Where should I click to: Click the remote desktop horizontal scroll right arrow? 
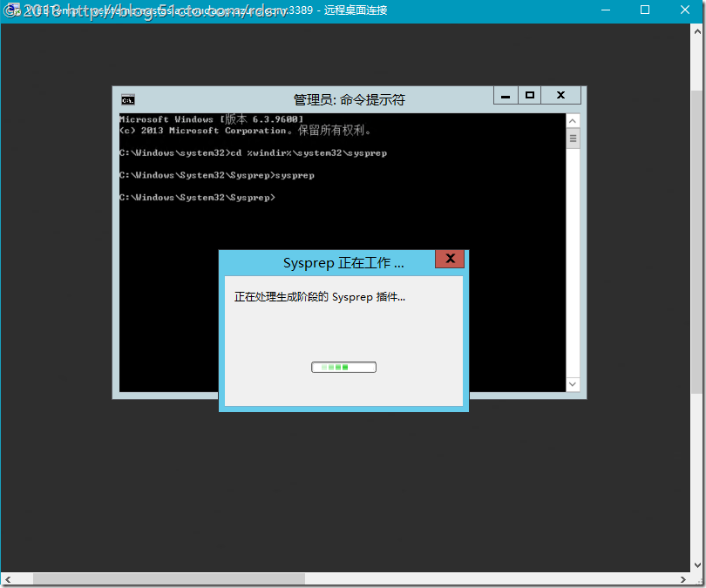683,579
